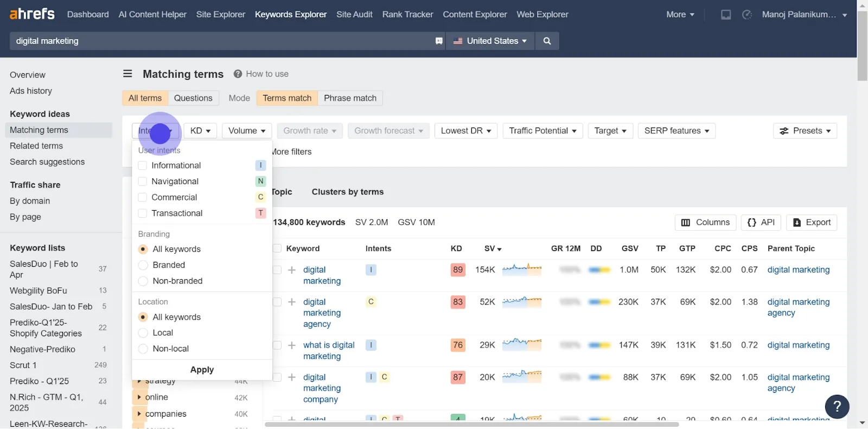Open Rank Tracker from top navigation
This screenshot has height=429, width=868.
[x=407, y=15]
